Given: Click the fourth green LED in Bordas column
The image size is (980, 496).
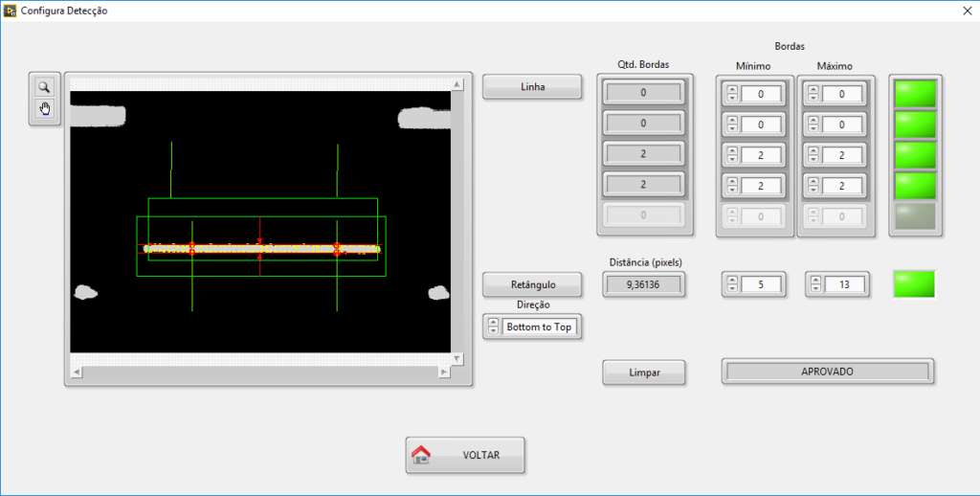Looking at the screenshot, I should click(916, 186).
